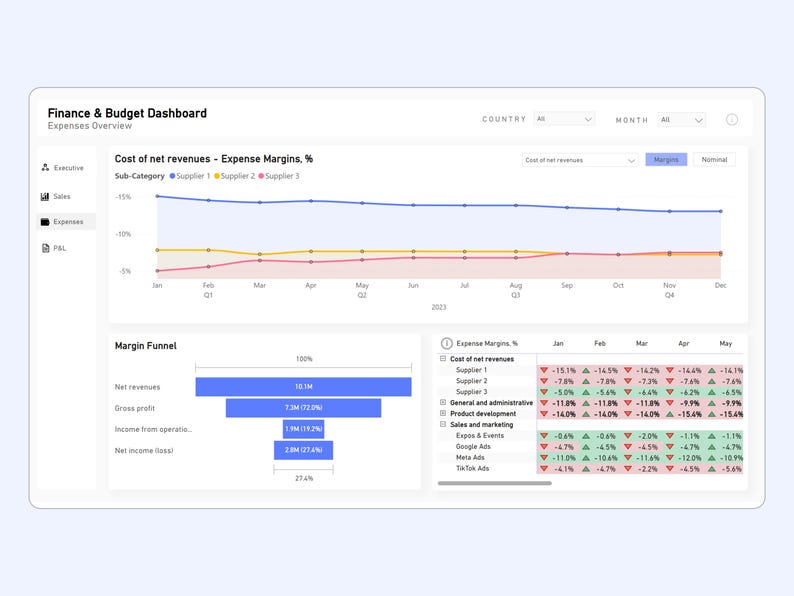Select the Expos & Events row label
Screen dimensions: 794x596
[x=480, y=435]
